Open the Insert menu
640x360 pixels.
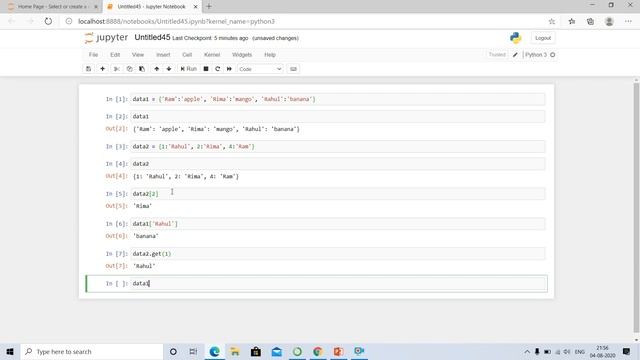(x=163, y=55)
